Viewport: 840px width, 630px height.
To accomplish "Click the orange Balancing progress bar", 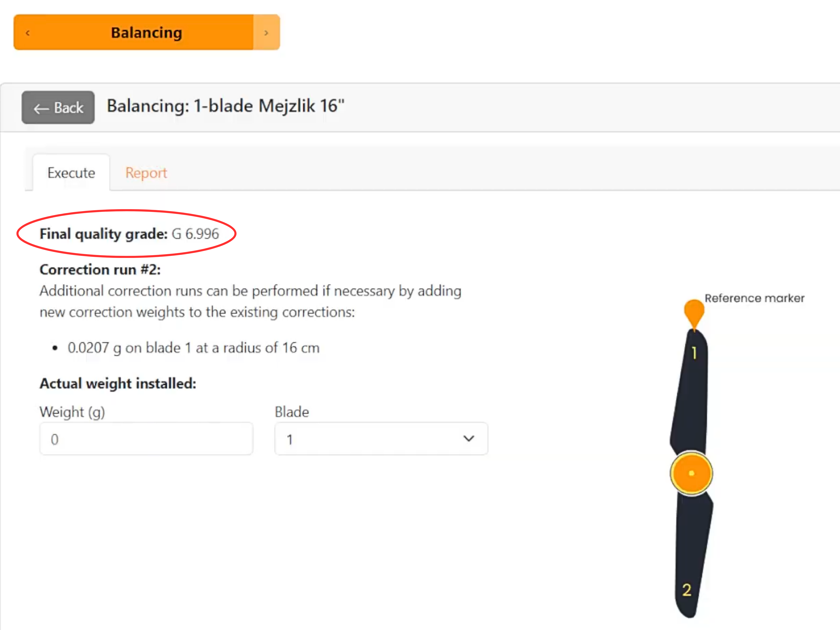I will tap(147, 33).
